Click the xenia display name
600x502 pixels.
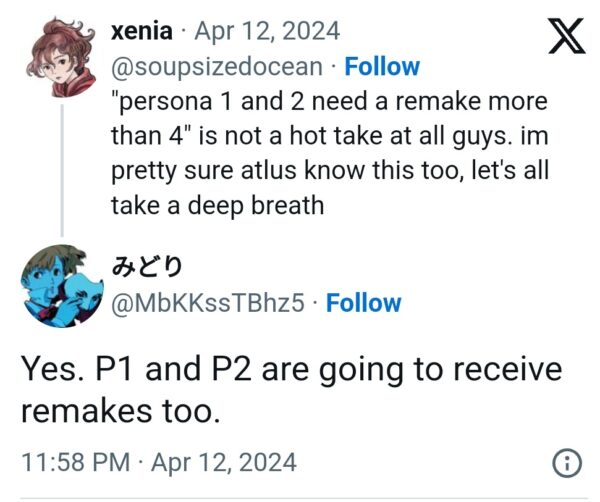pos(137,31)
